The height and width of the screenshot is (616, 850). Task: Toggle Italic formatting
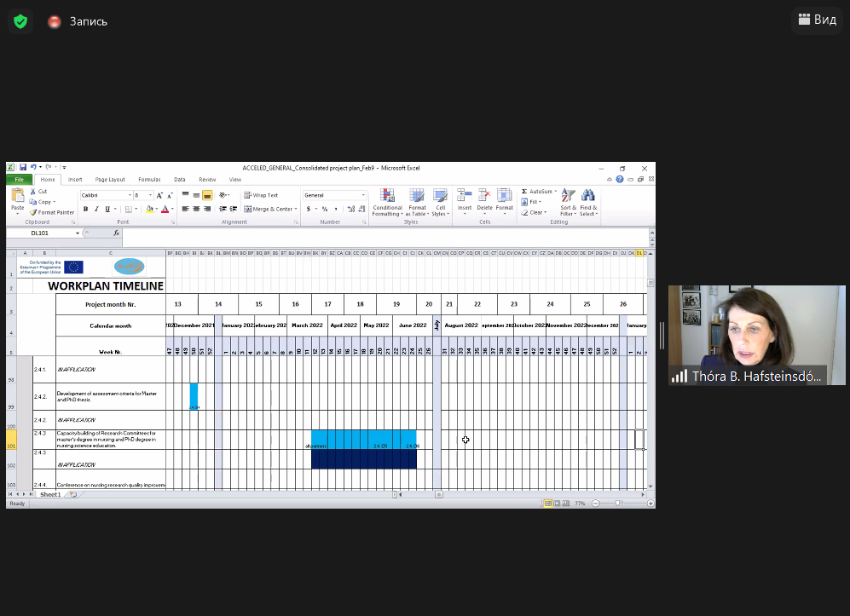click(96, 209)
